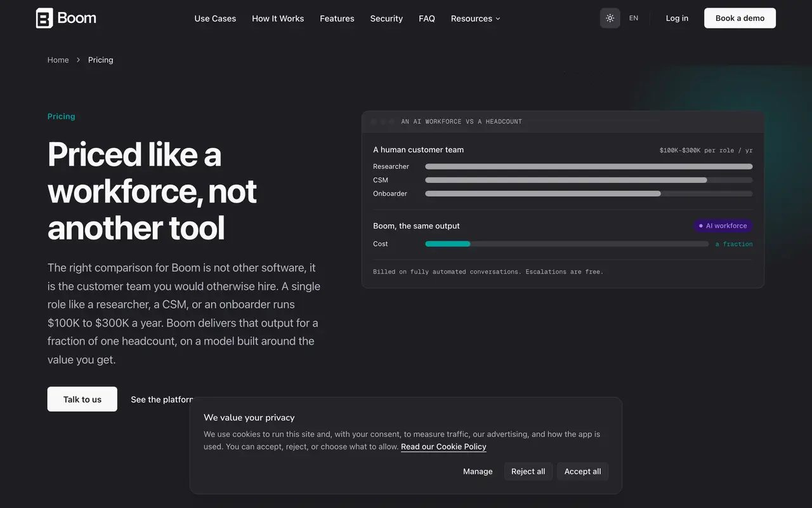Click the Talk to us button
The height and width of the screenshot is (508, 812).
(x=82, y=399)
